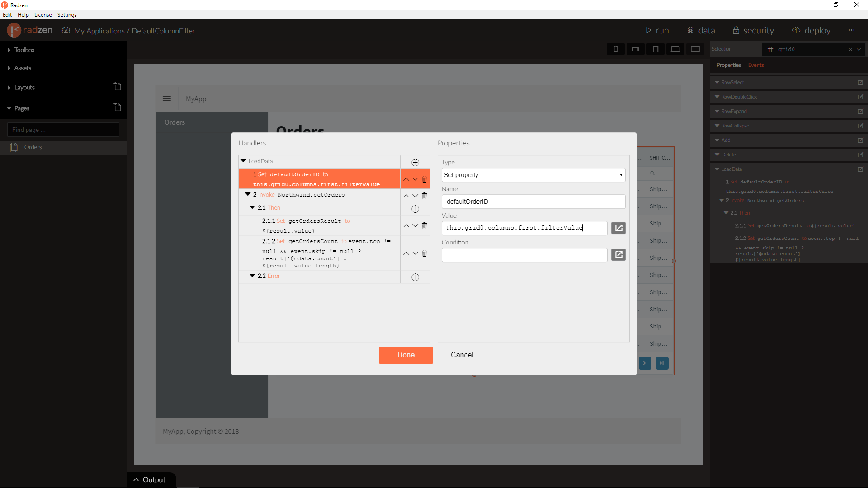Collapse Invoke Northwind.getOrders node
The height and width of the screenshot is (488, 868).
coord(248,194)
